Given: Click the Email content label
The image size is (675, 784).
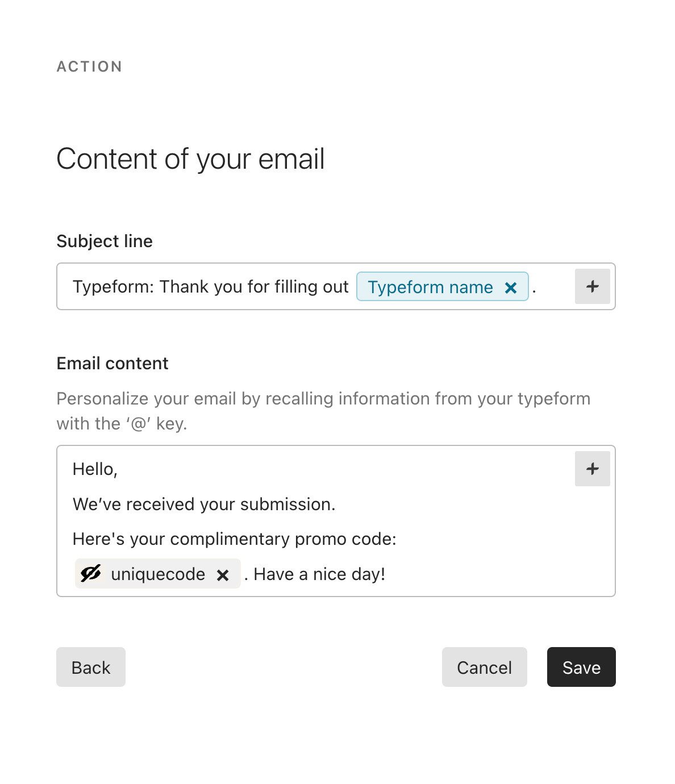Looking at the screenshot, I should pyautogui.click(x=113, y=364).
